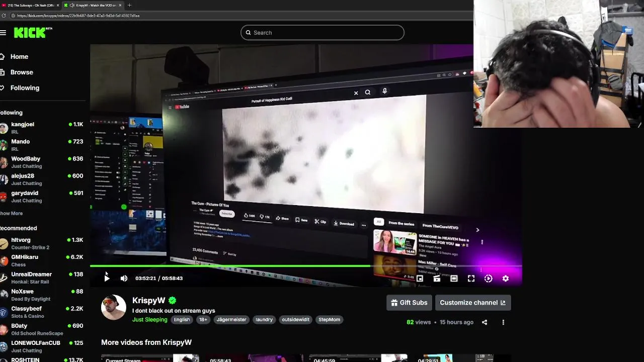Enter fullscreen video mode

(x=471, y=278)
